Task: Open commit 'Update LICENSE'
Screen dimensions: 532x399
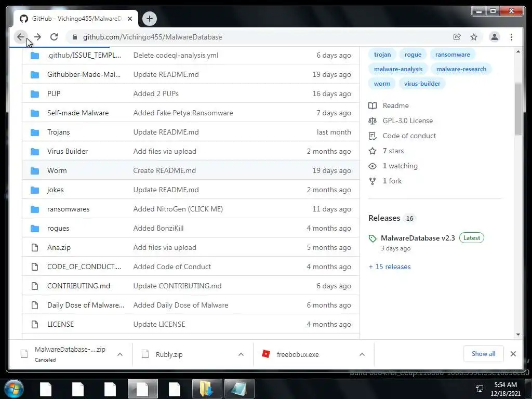Action: (159, 324)
